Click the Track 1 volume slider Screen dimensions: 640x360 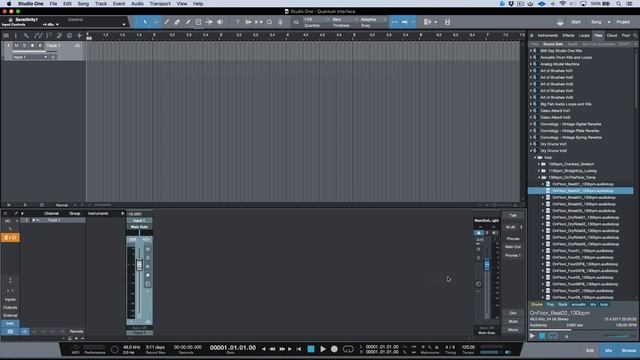coord(35,52)
